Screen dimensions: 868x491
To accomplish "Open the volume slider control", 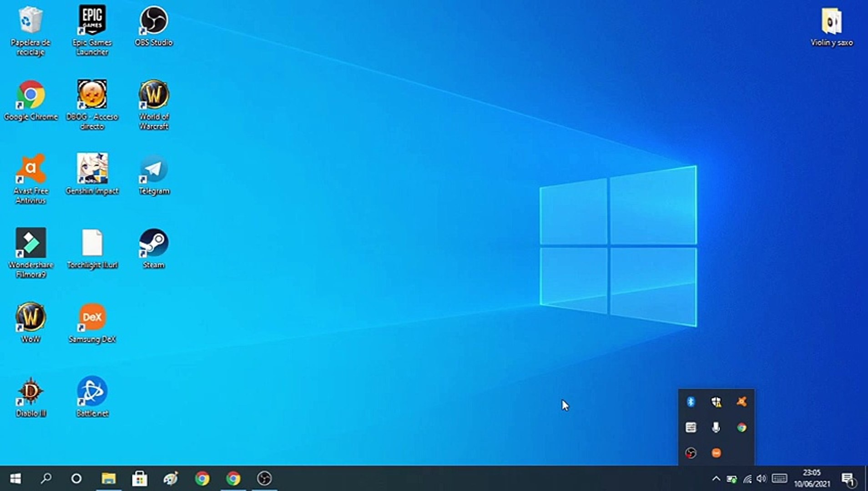I will point(762,478).
